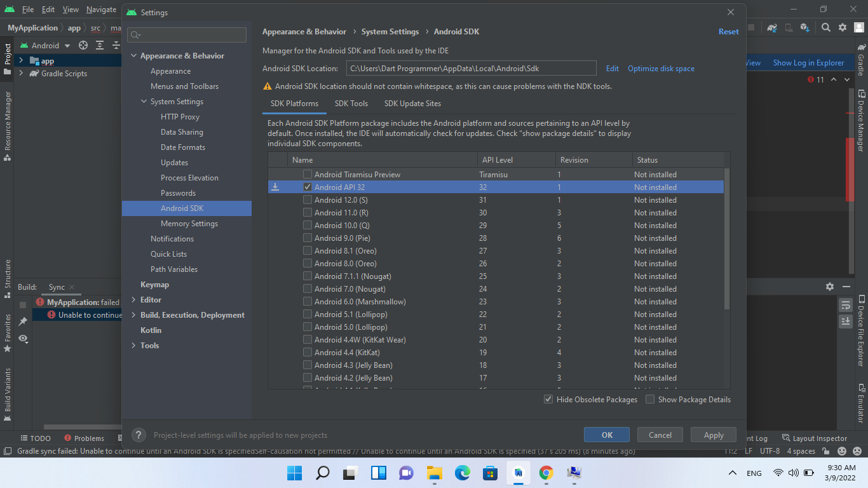Check the Android 6.0 (Marshmallow) checkbox
This screenshot has height=488, width=868.
click(308, 301)
